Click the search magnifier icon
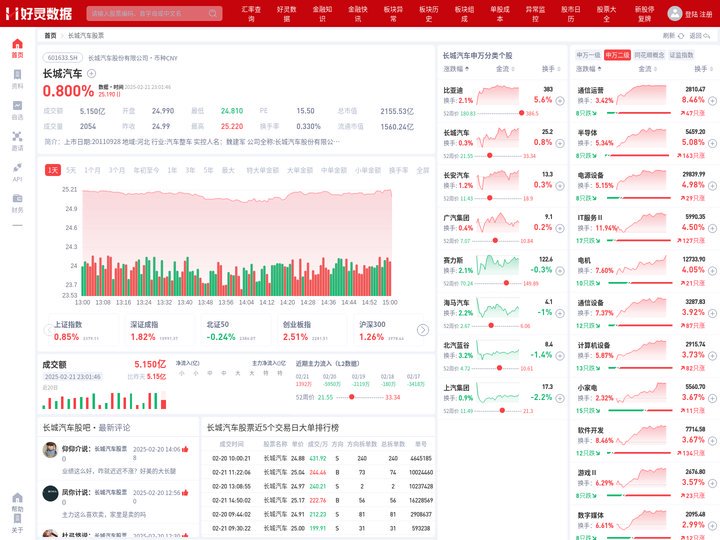Image resolution: width=720 pixels, height=540 pixels. pos(213,13)
